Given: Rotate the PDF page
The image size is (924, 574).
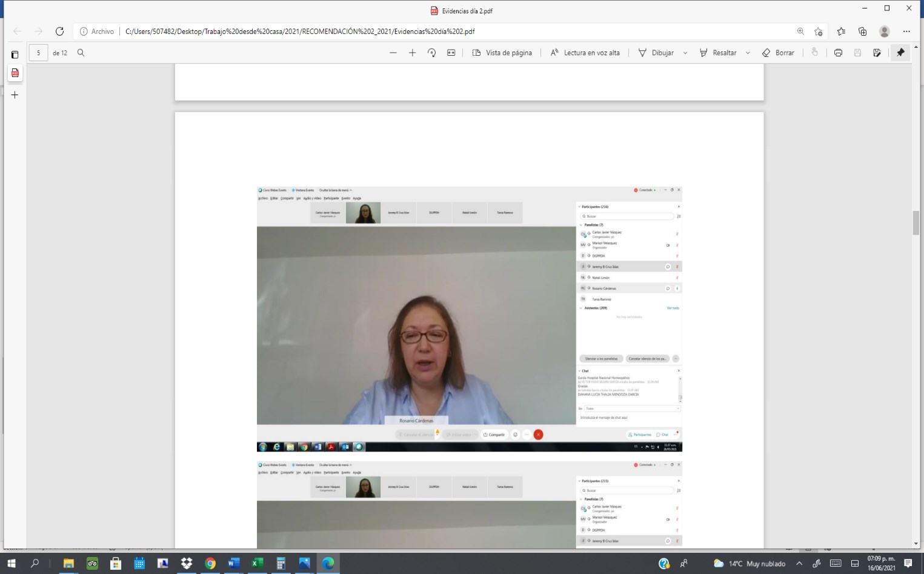Looking at the screenshot, I should coord(432,53).
